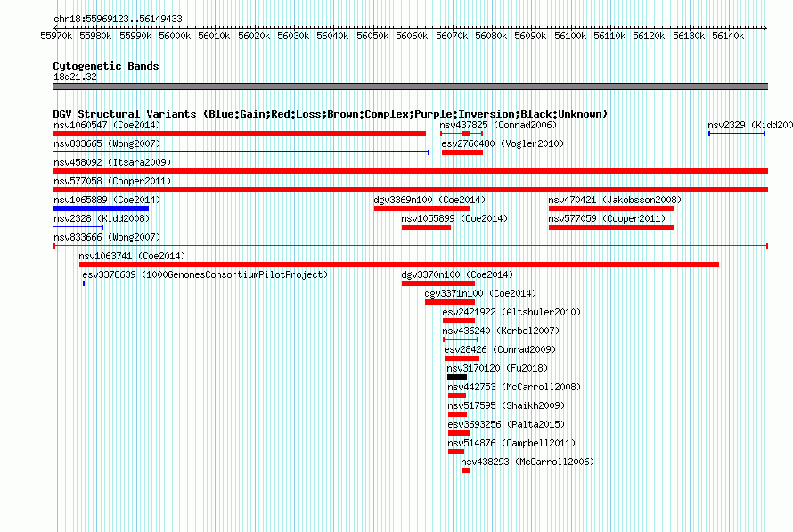
Task: Click the Cytogenetic Bands track title
Action: click(106, 66)
